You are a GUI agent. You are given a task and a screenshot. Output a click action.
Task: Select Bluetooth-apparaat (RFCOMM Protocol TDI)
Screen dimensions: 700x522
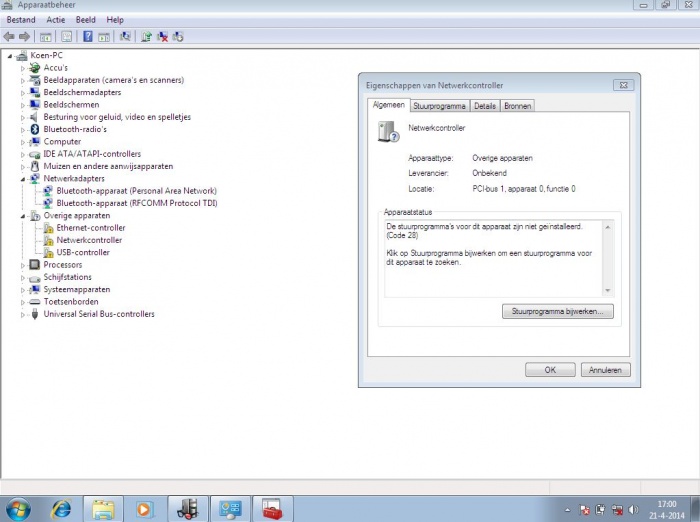(137, 203)
